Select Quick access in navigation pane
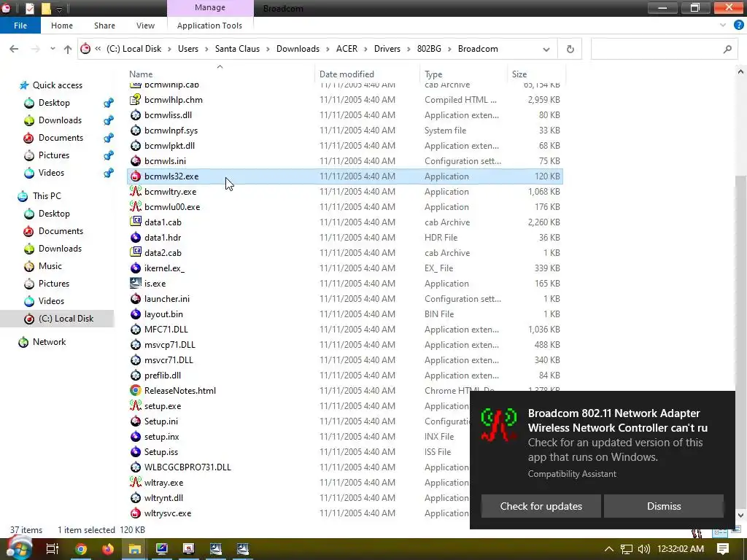Image resolution: width=747 pixels, height=560 pixels. click(x=57, y=85)
